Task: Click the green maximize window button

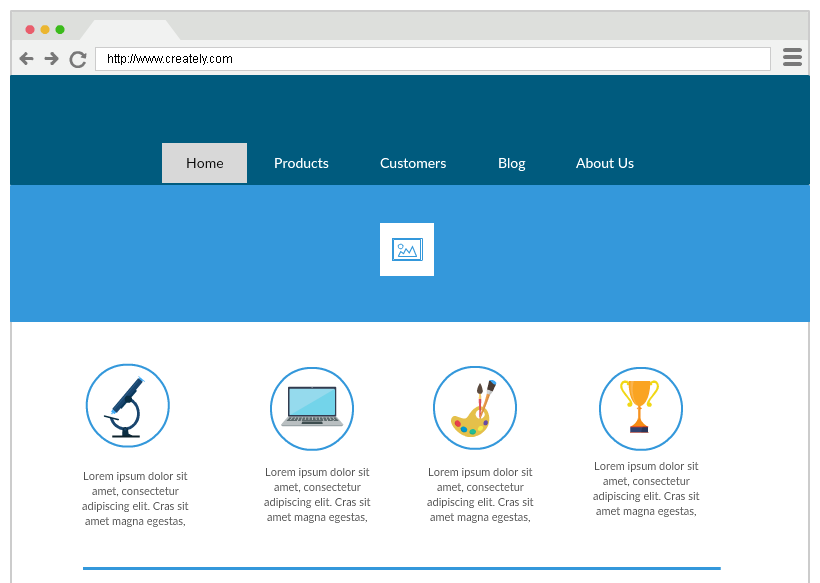Action: [x=60, y=30]
